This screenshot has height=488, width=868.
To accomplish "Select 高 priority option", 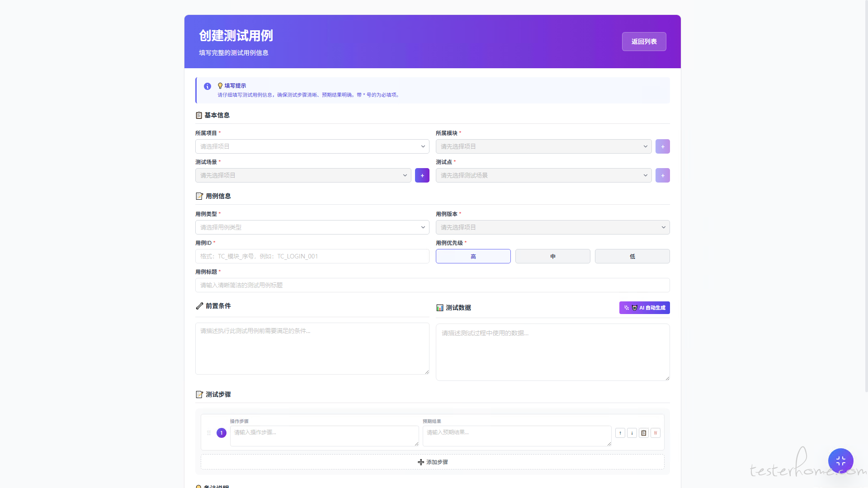I will [473, 256].
